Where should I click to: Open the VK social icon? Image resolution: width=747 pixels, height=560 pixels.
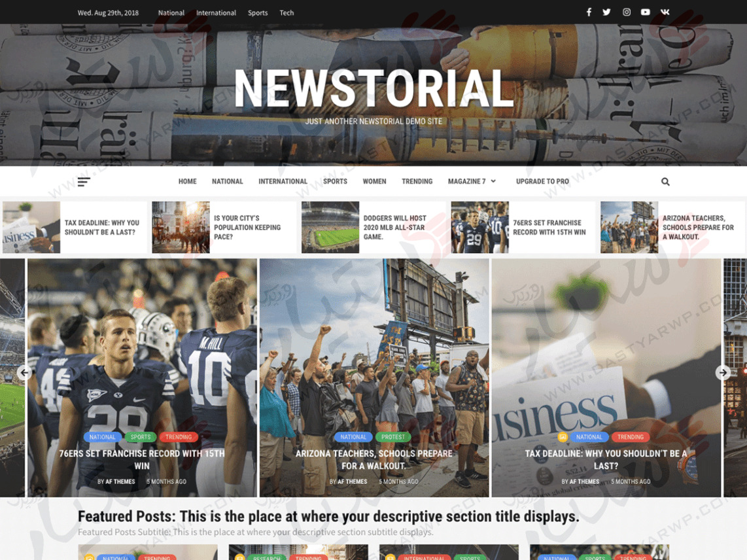665,12
